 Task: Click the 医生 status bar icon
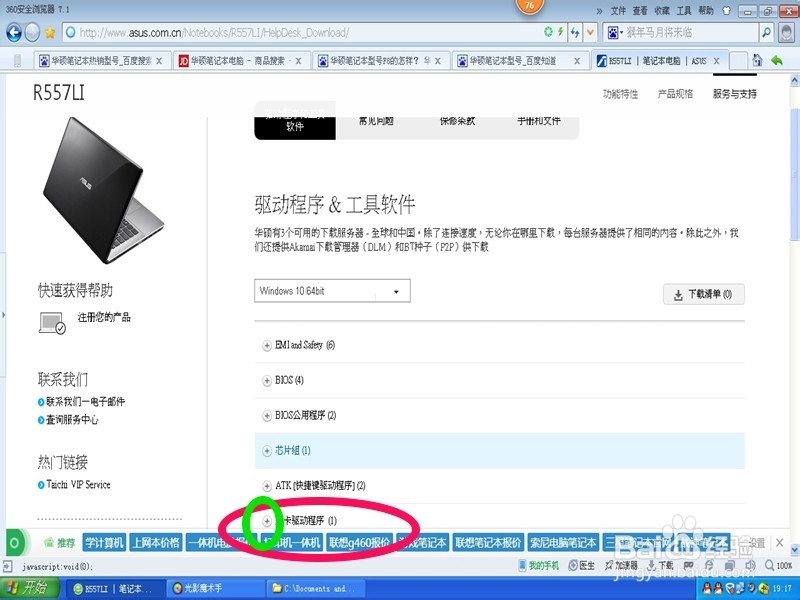pos(581,565)
